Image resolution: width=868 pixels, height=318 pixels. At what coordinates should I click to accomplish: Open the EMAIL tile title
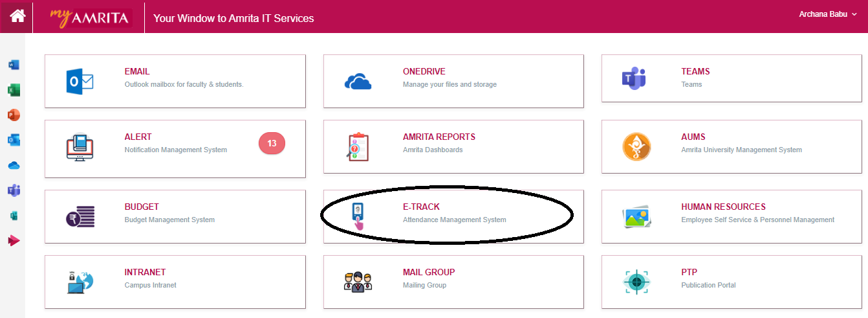pos(137,71)
